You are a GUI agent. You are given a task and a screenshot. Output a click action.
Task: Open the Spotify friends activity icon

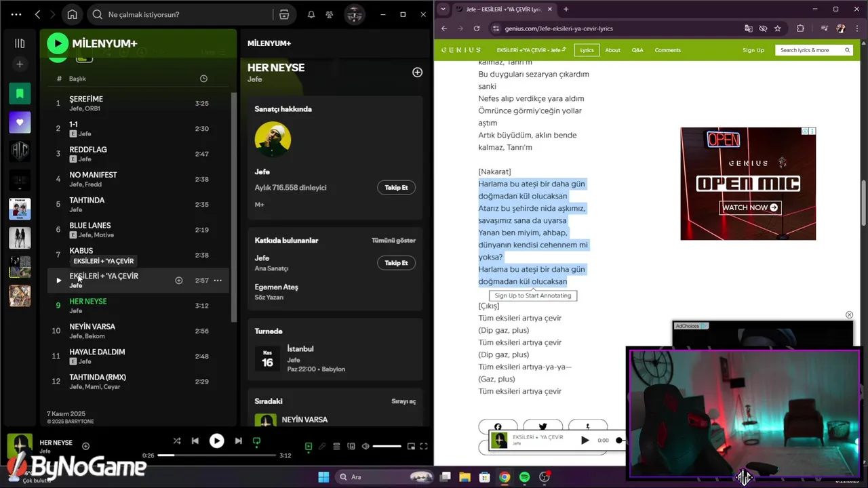[x=330, y=14]
